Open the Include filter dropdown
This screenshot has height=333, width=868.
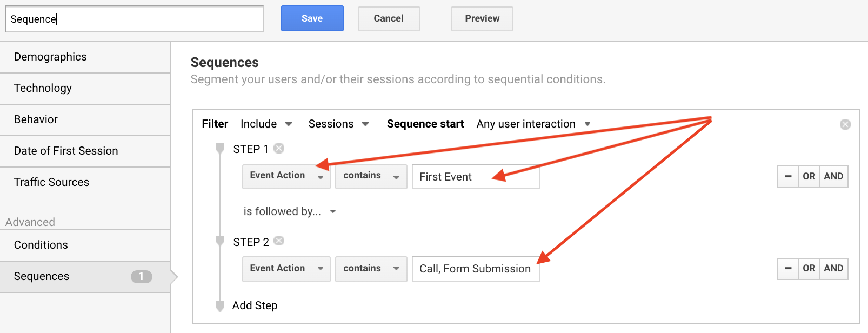click(x=266, y=124)
